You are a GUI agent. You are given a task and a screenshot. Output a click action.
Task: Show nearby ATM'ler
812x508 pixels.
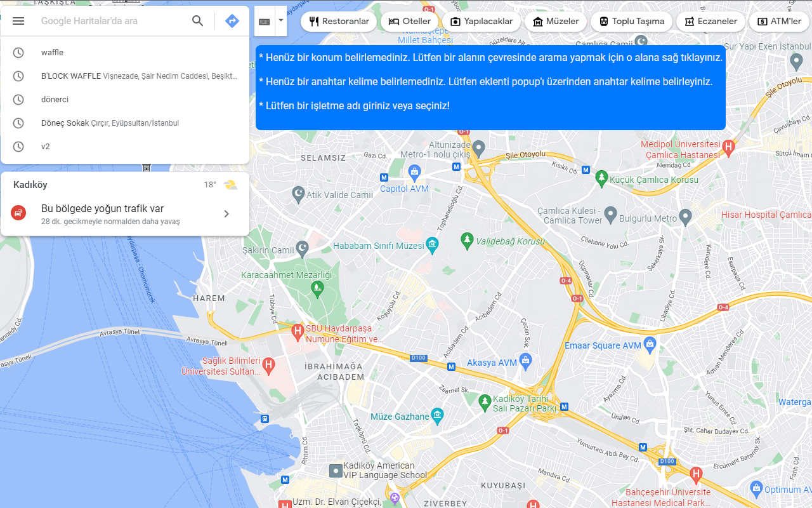click(778, 21)
